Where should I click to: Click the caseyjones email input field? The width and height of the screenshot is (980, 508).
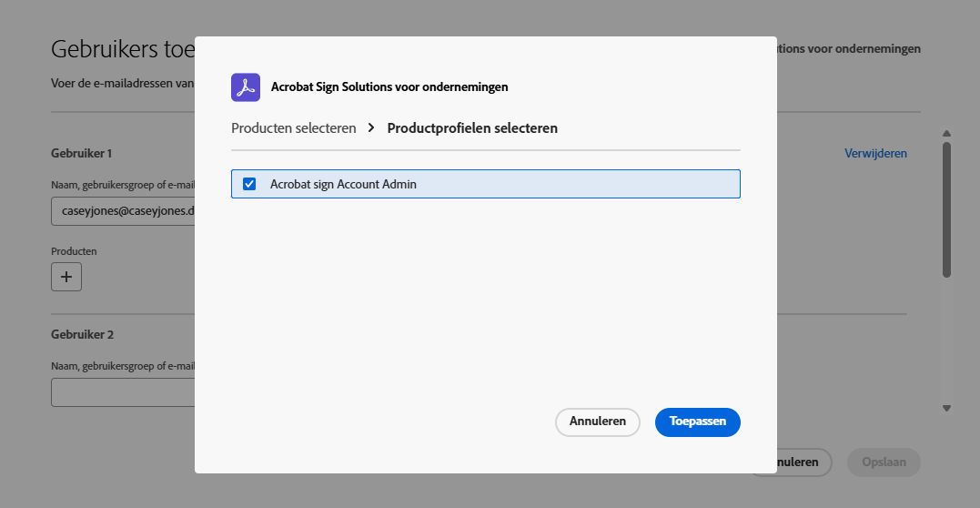click(124, 210)
